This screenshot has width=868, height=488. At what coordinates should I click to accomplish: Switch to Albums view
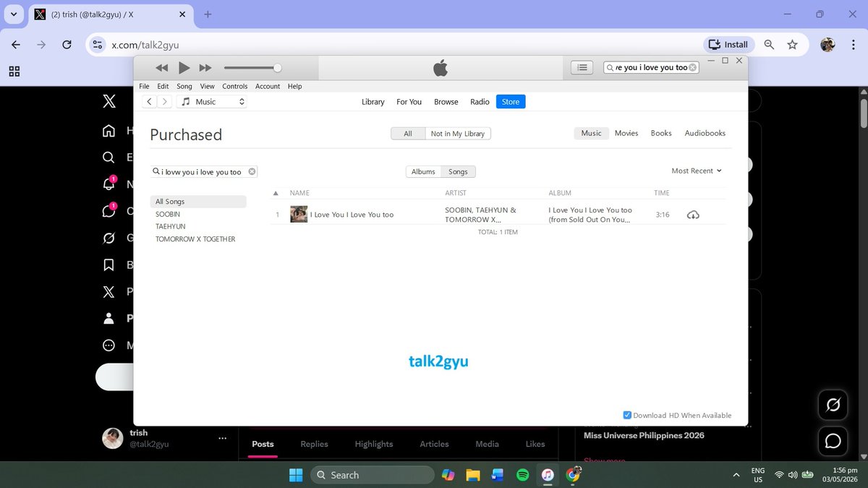point(423,172)
